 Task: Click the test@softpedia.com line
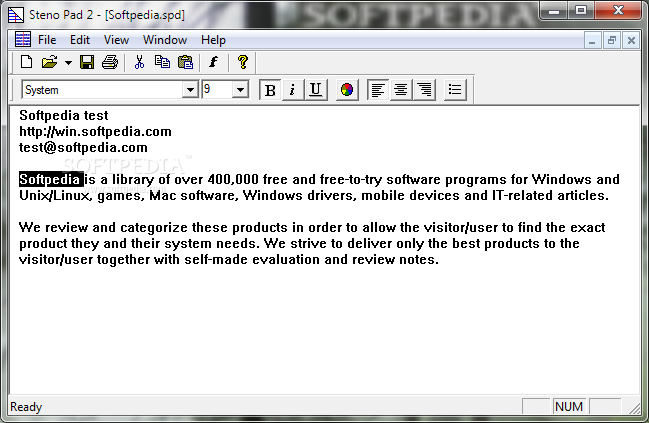point(83,148)
